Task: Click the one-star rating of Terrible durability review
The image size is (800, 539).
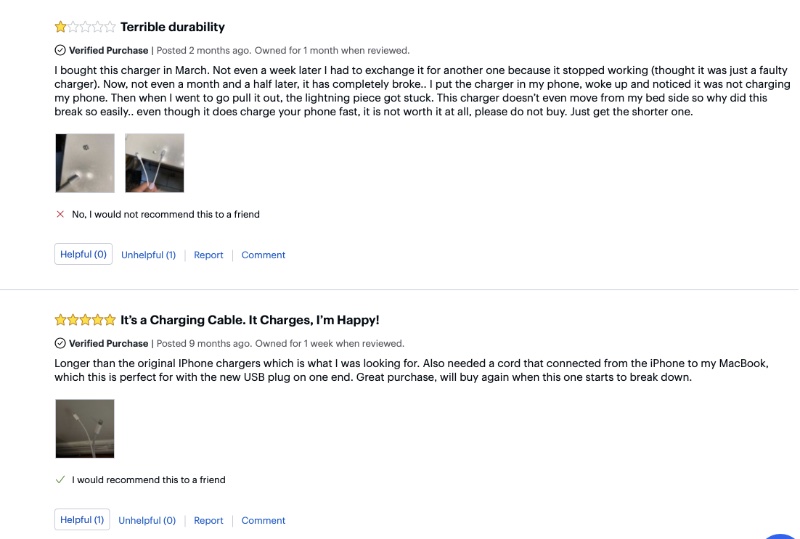Action: (x=85, y=27)
